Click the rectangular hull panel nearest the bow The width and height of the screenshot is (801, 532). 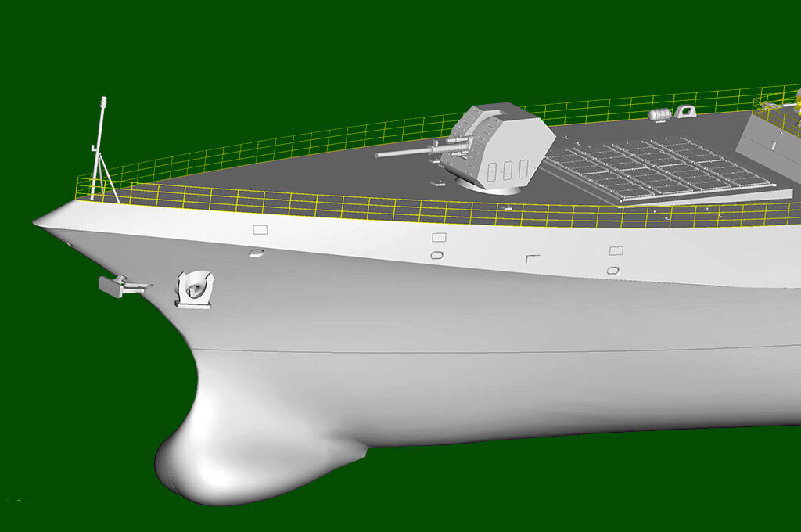(260, 229)
